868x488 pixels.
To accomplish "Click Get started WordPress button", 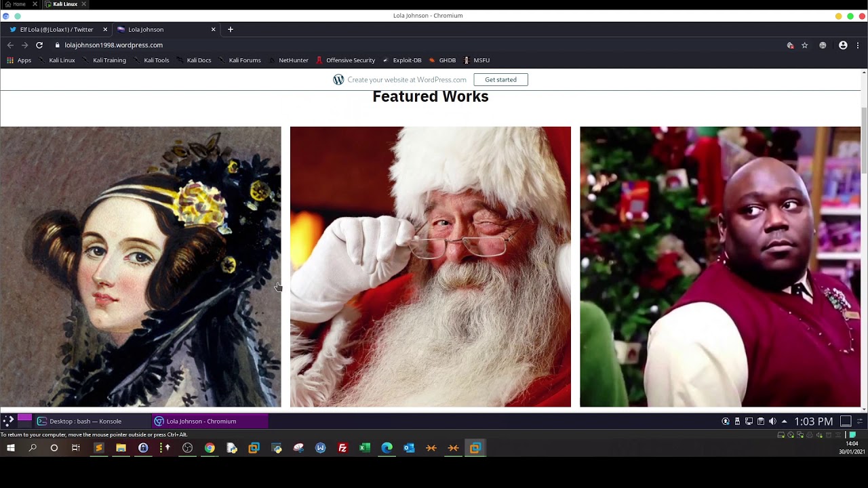I will pyautogui.click(x=500, y=80).
